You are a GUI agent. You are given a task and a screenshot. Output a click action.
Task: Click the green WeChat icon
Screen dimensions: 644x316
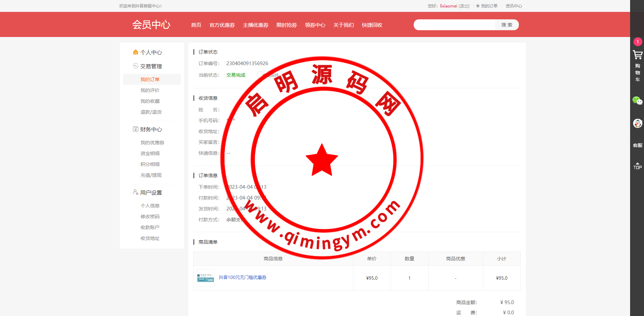click(637, 101)
